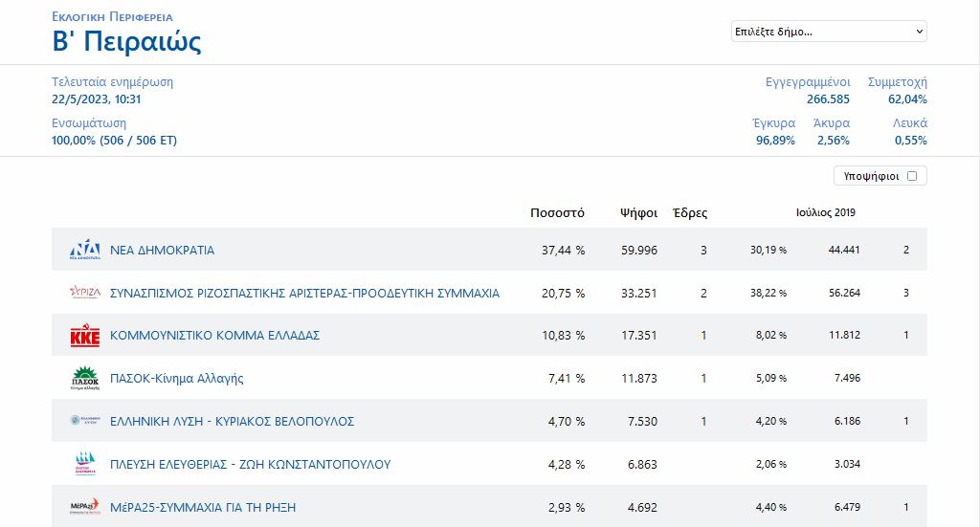Click the Ελληνική Λύση party logo
The width and height of the screenshot is (980, 527).
click(85, 421)
